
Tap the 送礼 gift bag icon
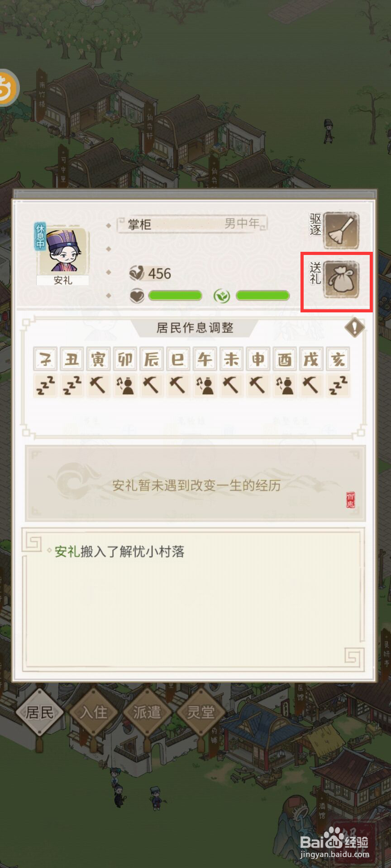pyautogui.click(x=341, y=281)
